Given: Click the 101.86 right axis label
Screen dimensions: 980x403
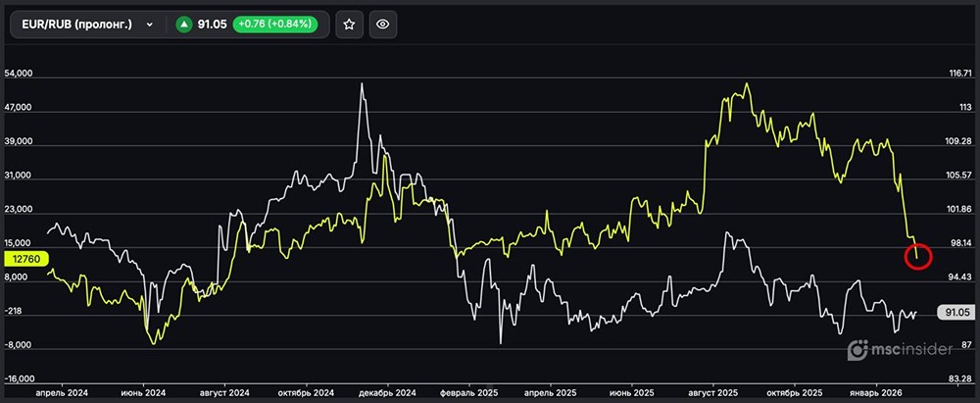Looking at the screenshot, I should click(960, 210).
